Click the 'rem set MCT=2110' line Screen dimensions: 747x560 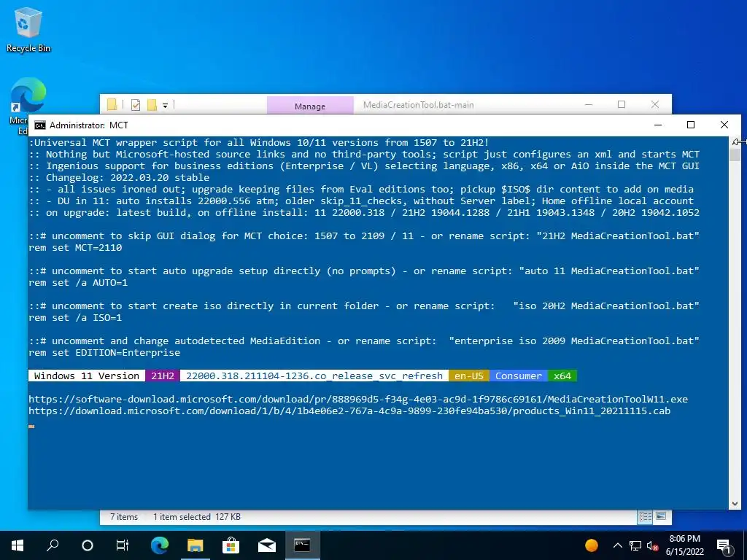coord(75,248)
